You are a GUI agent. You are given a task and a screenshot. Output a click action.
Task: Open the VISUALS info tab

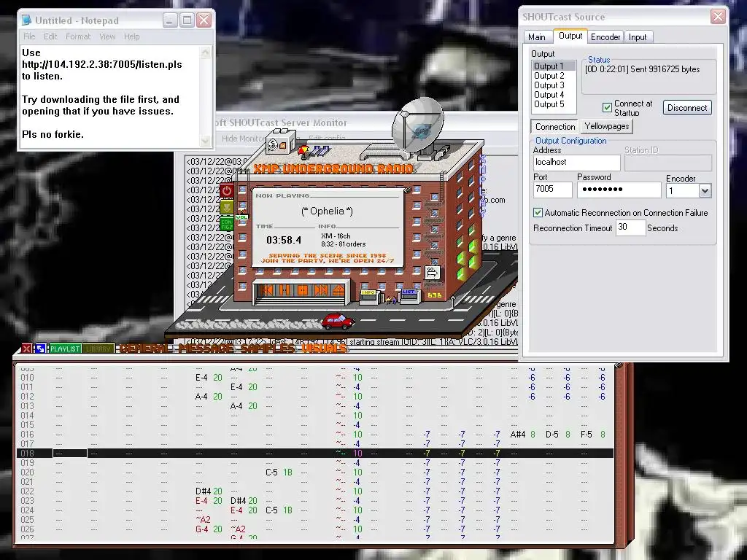coord(324,349)
